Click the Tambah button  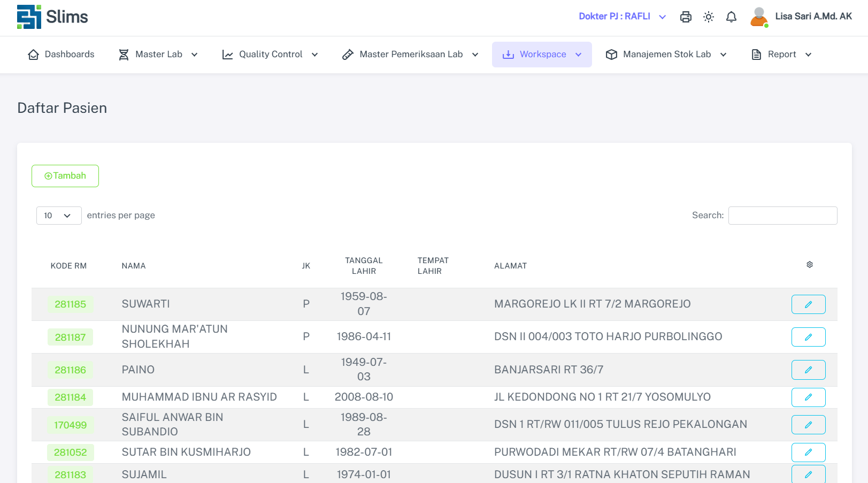(65, 176)
